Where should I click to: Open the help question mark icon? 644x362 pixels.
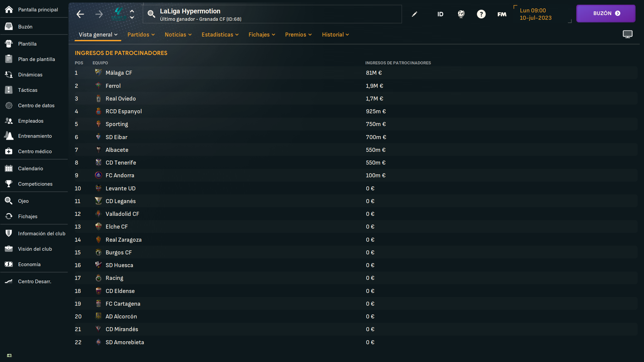pos(481,14)
